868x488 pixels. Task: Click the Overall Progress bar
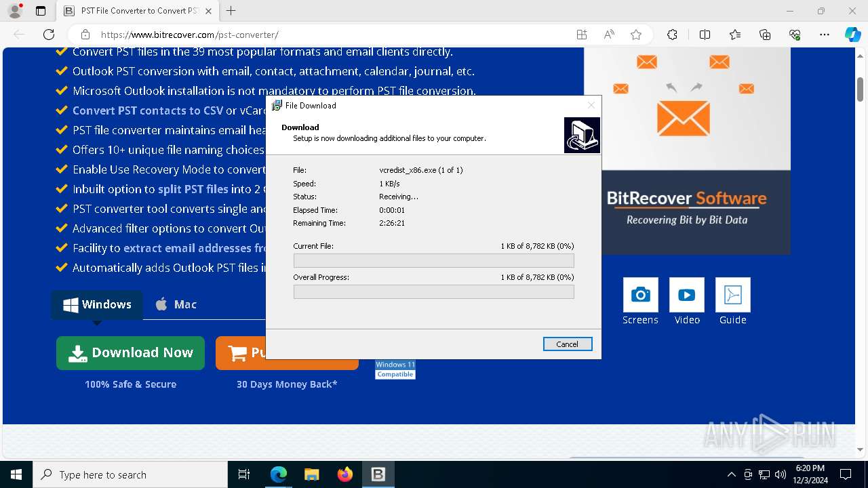click(433, 291)
